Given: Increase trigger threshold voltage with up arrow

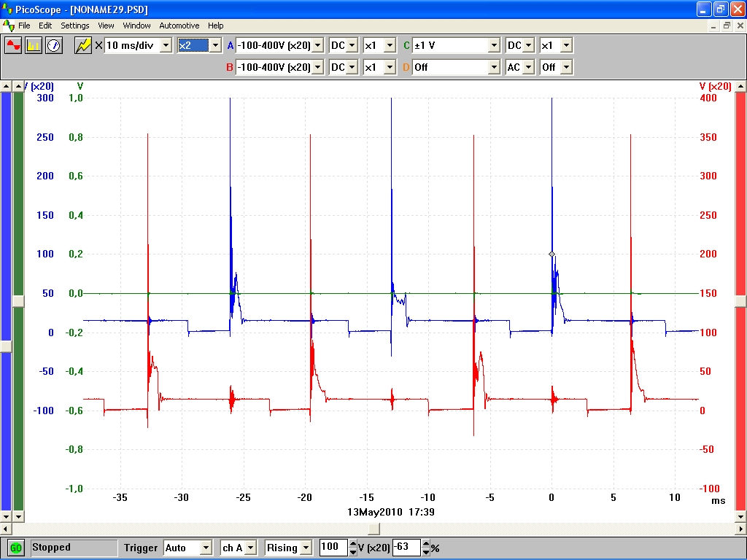Looking at the screenshot, I should [354, 544].
